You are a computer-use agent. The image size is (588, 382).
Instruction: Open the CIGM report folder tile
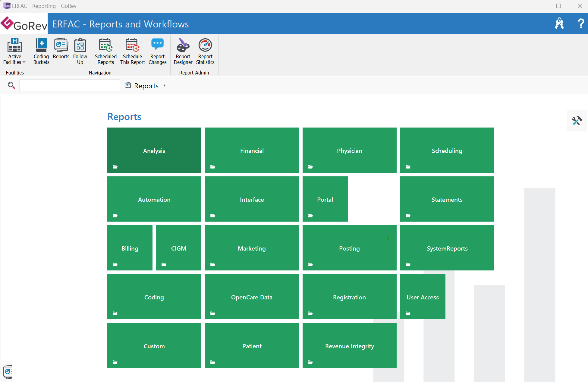click(x=179, y=248)
